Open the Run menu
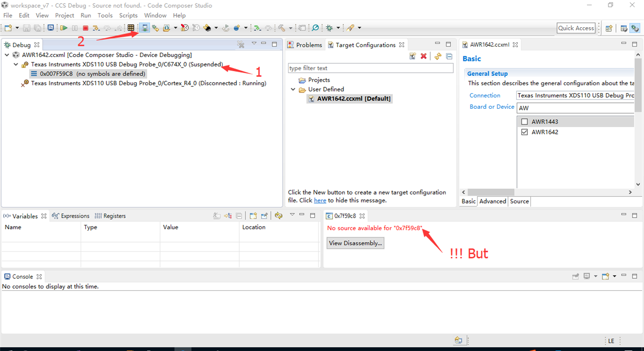Viewport: 644px width, 351px height. [x=86, y=15]
